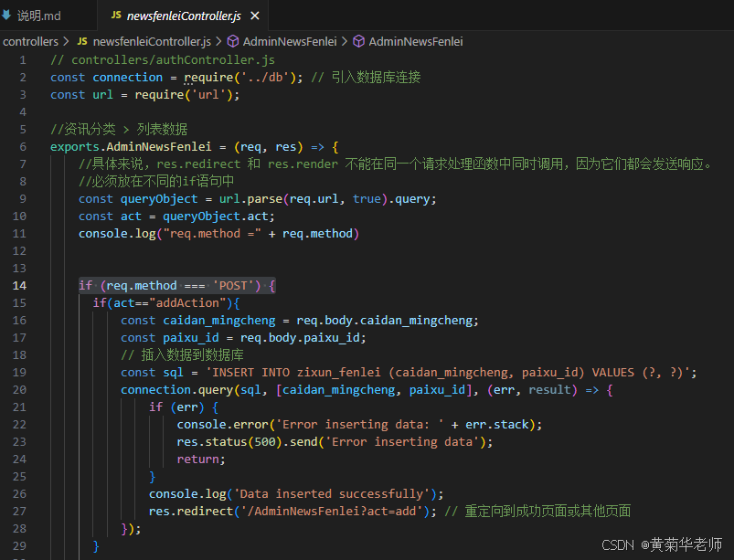Click the 'POST' string on line 14
734x560 pixels.
233,285
